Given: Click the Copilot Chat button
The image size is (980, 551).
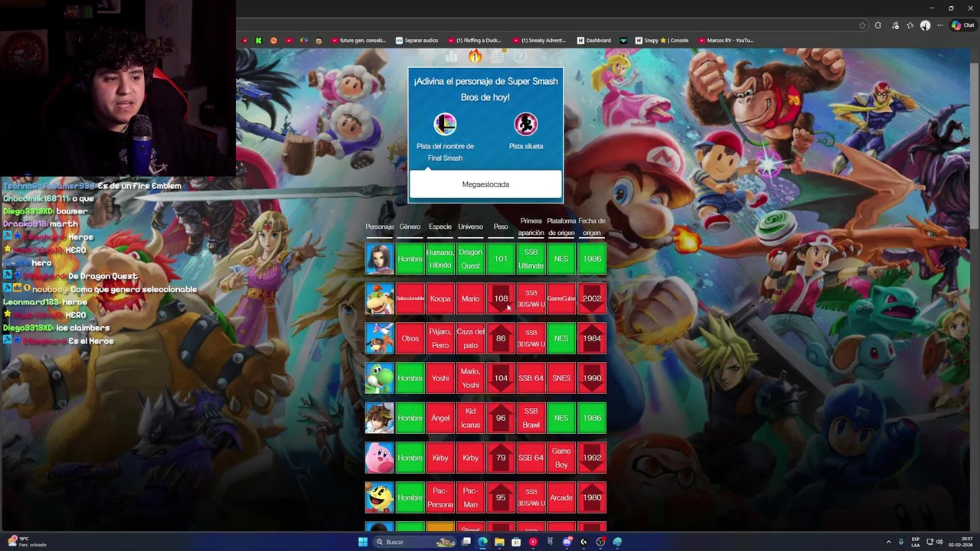Looking at the screenshot, I should [x=963, y=25].
